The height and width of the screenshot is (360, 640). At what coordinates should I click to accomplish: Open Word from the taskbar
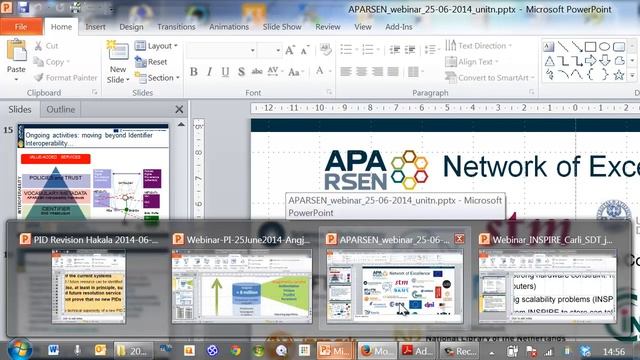[53, 350]
